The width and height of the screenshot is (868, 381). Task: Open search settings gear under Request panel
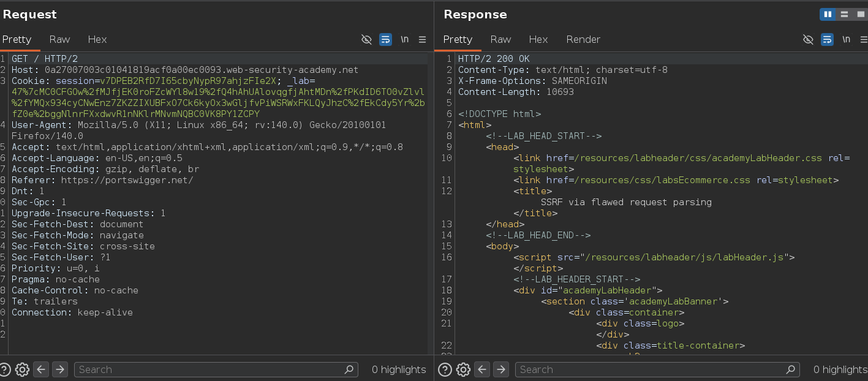[23, 369]
